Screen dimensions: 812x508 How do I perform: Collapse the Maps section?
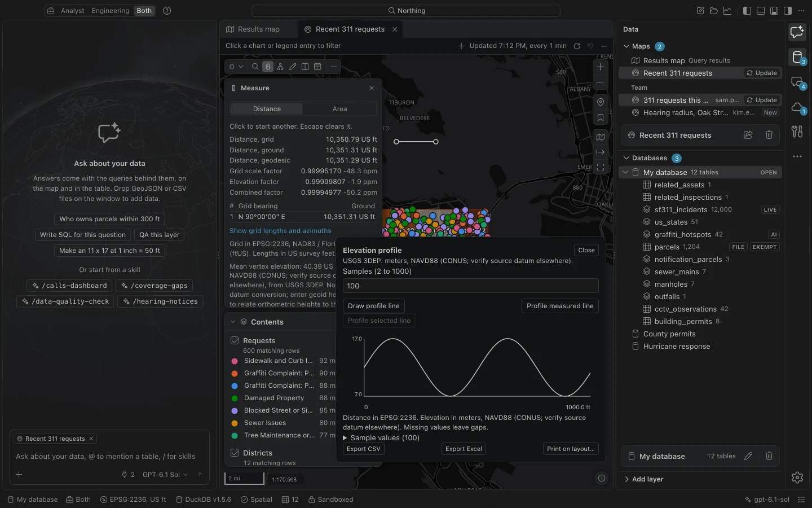click(626, 46)
